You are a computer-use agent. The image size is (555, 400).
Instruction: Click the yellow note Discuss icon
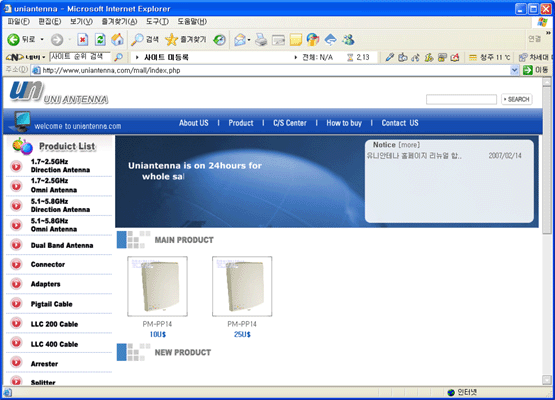click(x=296, y=40)
